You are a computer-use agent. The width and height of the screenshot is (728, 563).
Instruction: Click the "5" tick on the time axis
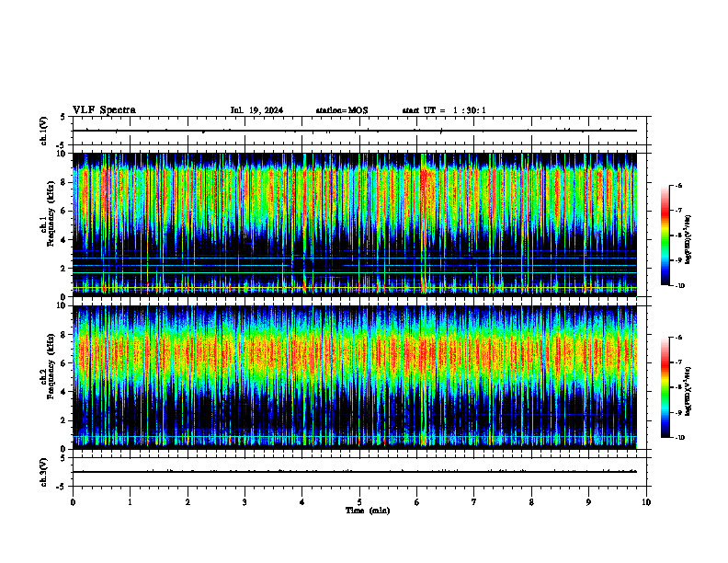tap(359, 502)
